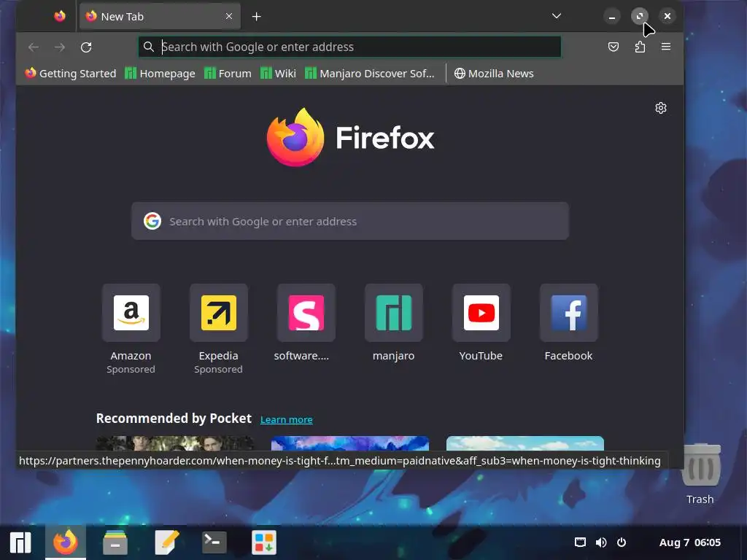Launch the text editor from taskbar
The height and width of the screenshot is (560, 747).
point(167,542)
